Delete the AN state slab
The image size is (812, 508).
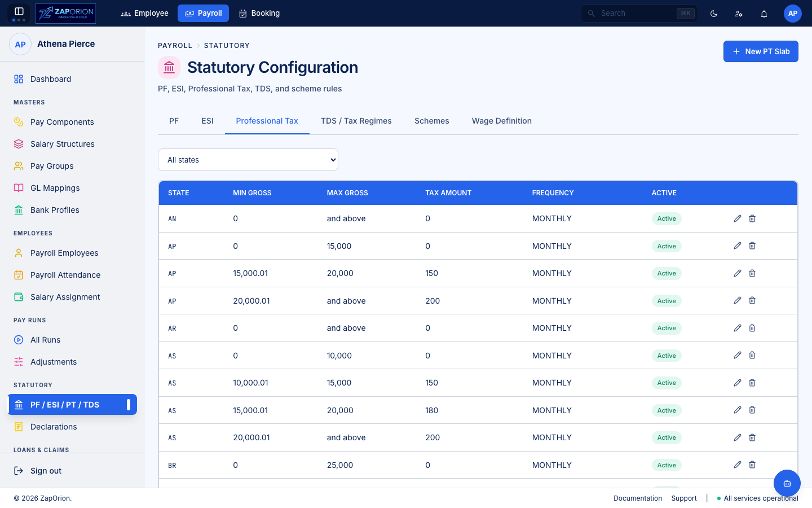752,218
